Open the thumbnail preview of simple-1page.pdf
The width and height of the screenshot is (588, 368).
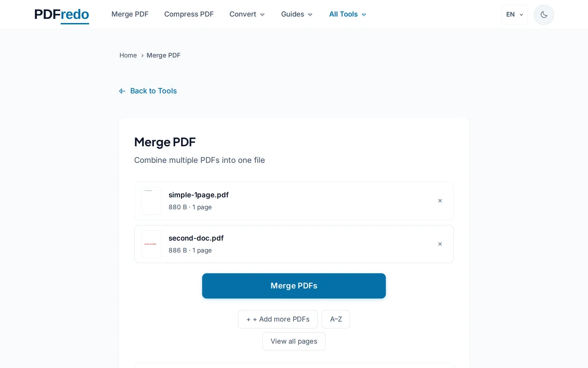(x=152, y=201)
